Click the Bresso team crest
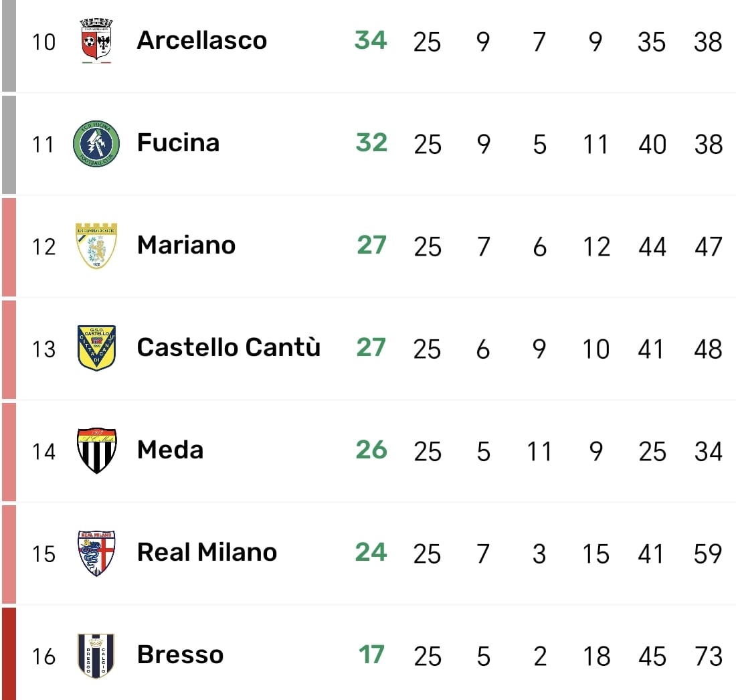The image size is (736, 700). point(96,655)
